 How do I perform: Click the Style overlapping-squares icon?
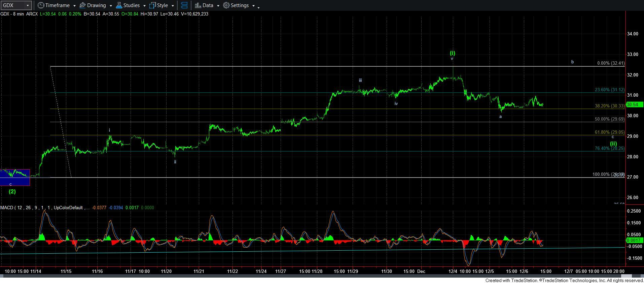pos(152,5)
